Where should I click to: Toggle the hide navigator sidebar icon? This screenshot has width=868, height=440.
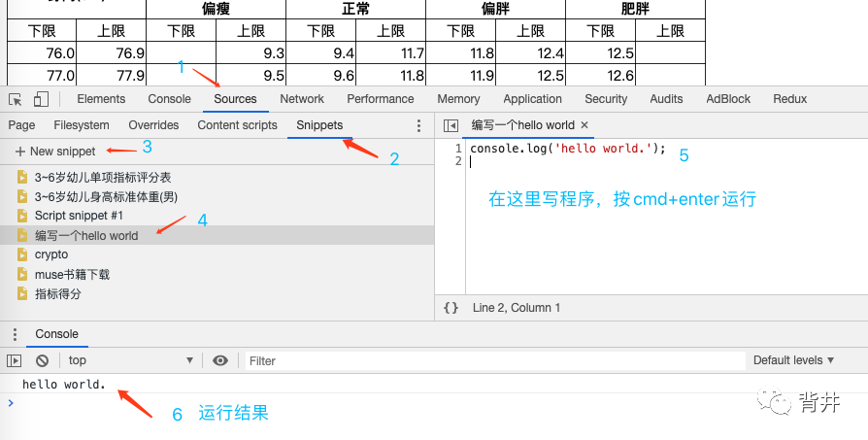click(x=451, y=125)
